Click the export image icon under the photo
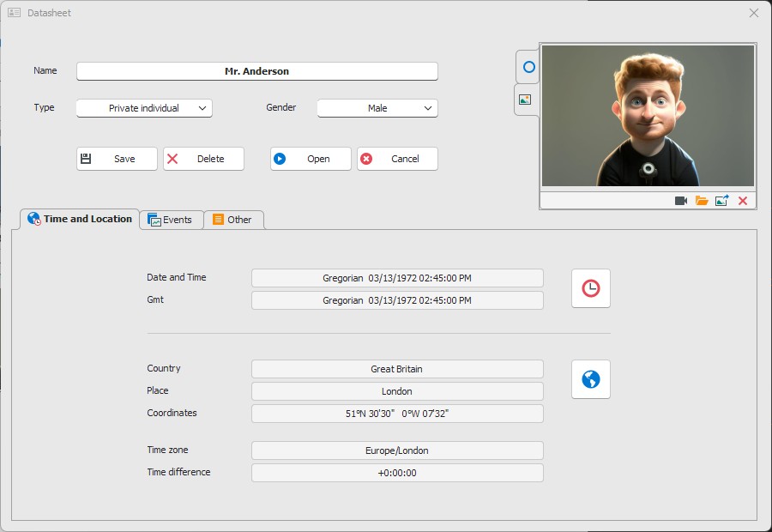The image size is (772, 532). [x=721, y=201]
